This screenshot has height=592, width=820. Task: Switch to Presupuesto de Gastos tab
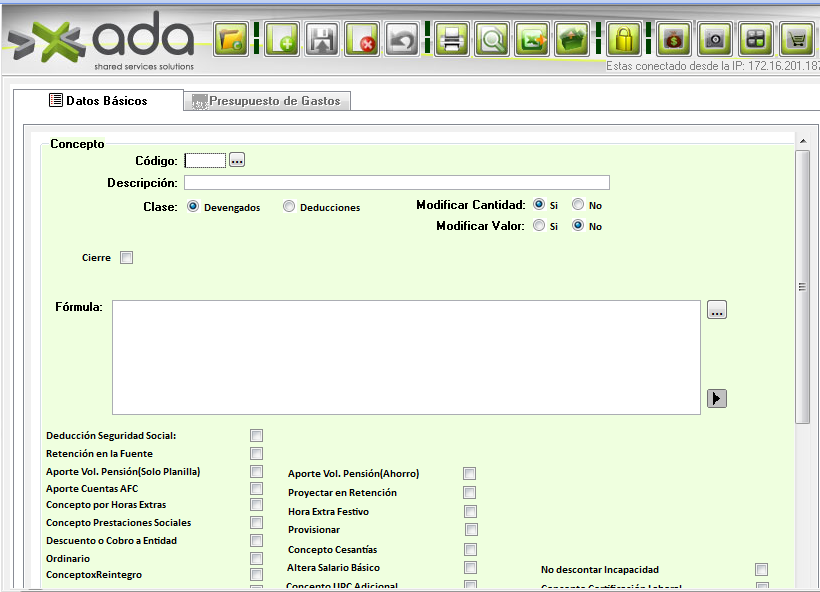pos(267,101)
